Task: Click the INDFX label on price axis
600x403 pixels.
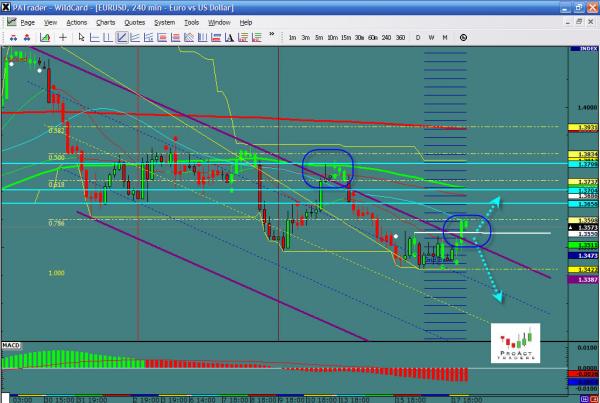Action: click(x=584, y=49)
